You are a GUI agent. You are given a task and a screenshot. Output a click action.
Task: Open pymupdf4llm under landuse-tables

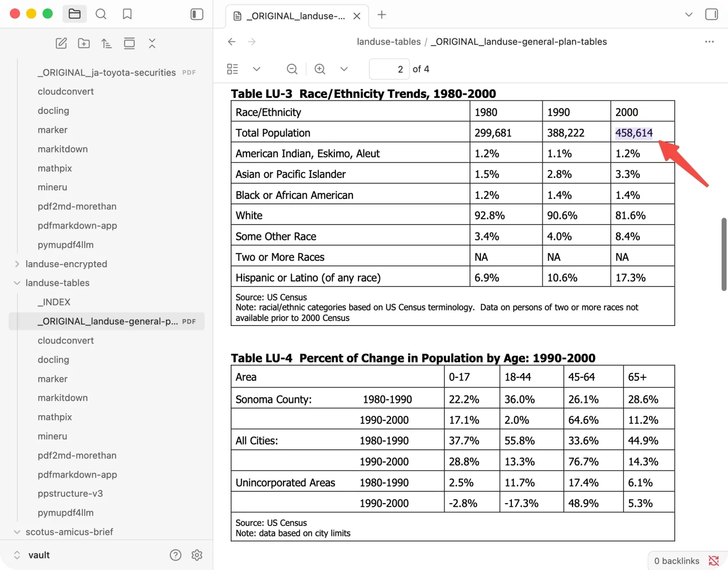pyautogui.click(x=106, y=513)
